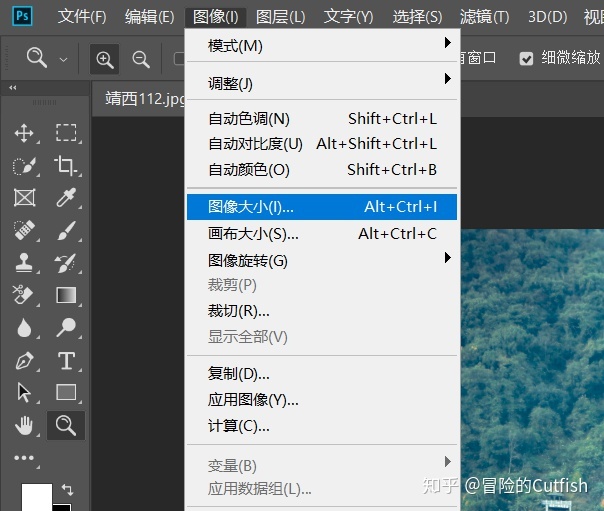Expand the 图像旋转(G) submenu
Screen dimensions: 604x511
(x=322, y=261)
